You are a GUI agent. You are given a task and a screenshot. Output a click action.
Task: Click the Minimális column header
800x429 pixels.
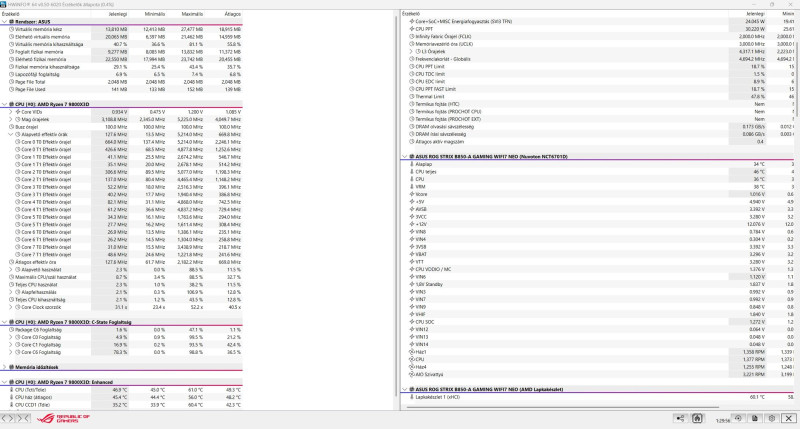(155, 14)
